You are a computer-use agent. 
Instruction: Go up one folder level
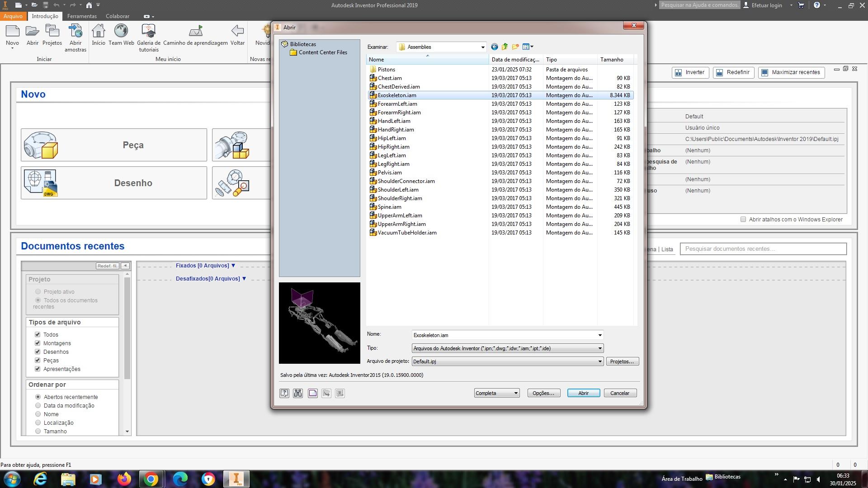(x=505, y=47)
